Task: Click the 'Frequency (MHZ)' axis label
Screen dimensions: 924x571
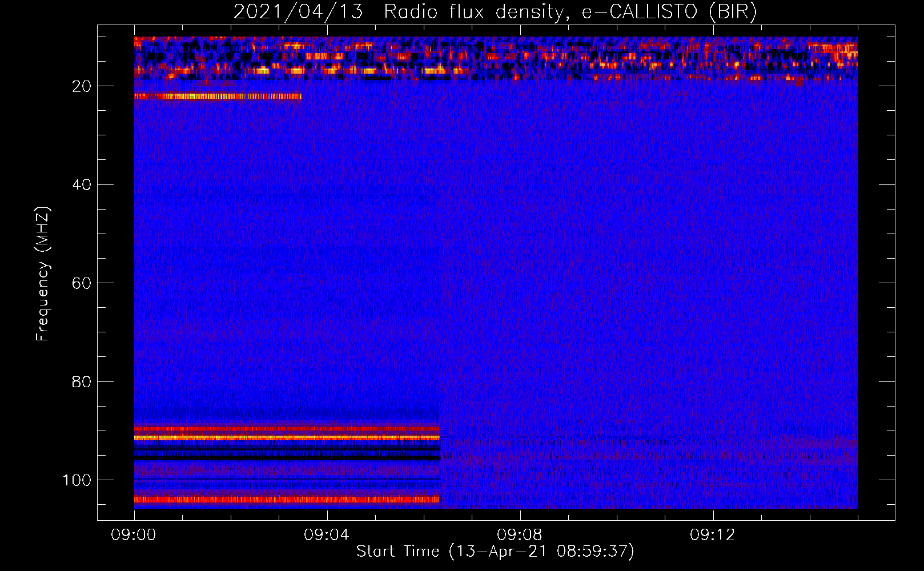Action: tap(43, 274)
